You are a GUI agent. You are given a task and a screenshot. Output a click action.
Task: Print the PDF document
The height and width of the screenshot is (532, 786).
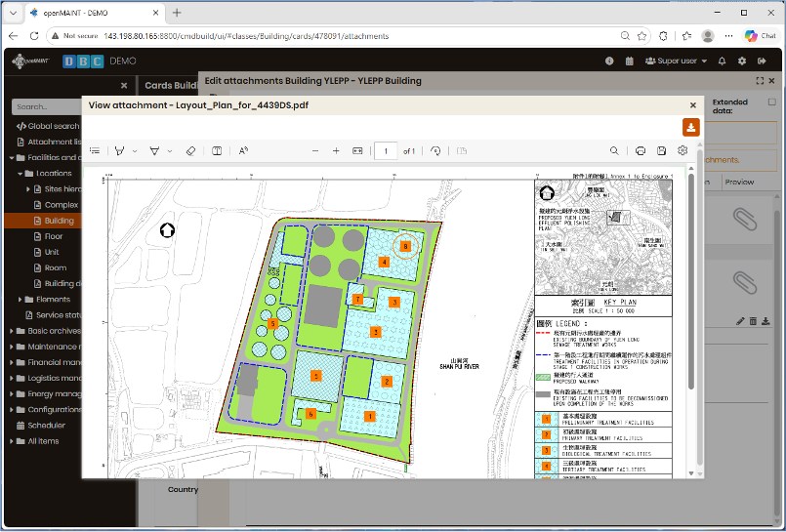[641, 150]
